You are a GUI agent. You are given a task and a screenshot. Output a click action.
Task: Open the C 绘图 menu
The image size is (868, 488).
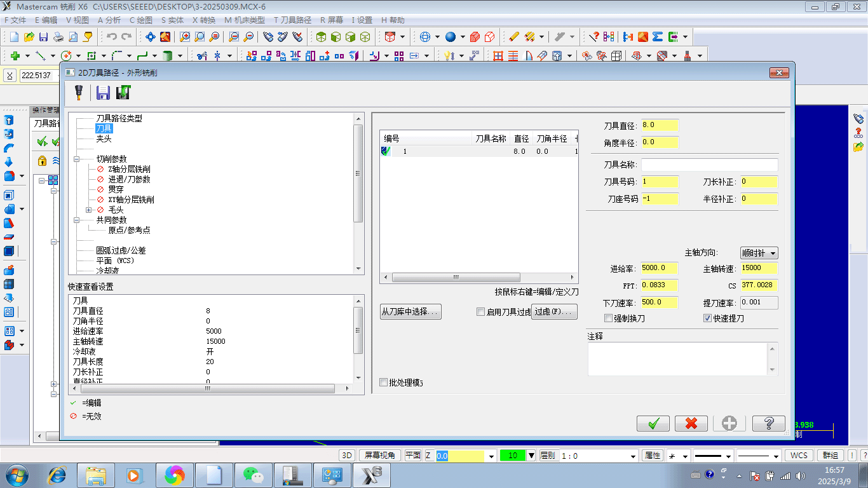(140, 20)
